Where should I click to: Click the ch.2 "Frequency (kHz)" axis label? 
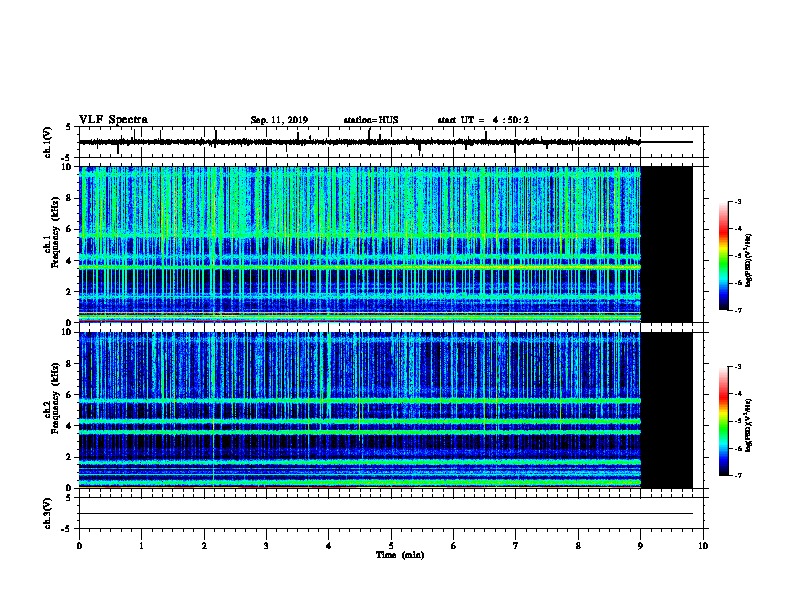click(x=55, y=398)
